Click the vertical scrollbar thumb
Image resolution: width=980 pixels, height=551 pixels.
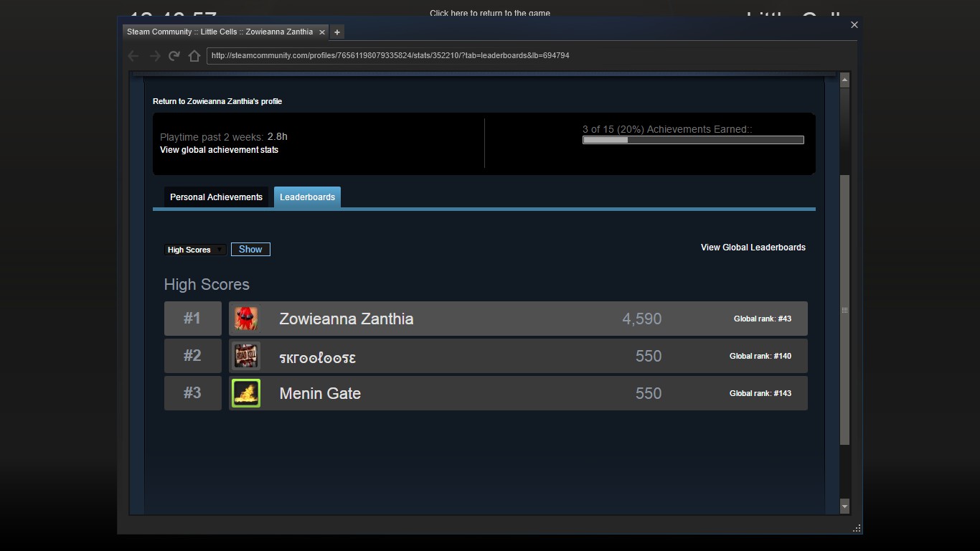click(844, 310)
